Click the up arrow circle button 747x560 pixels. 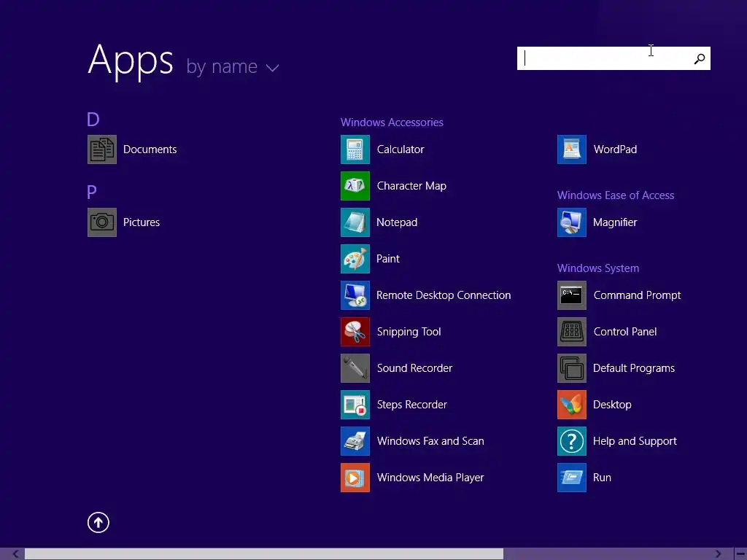tap(98, 522)
